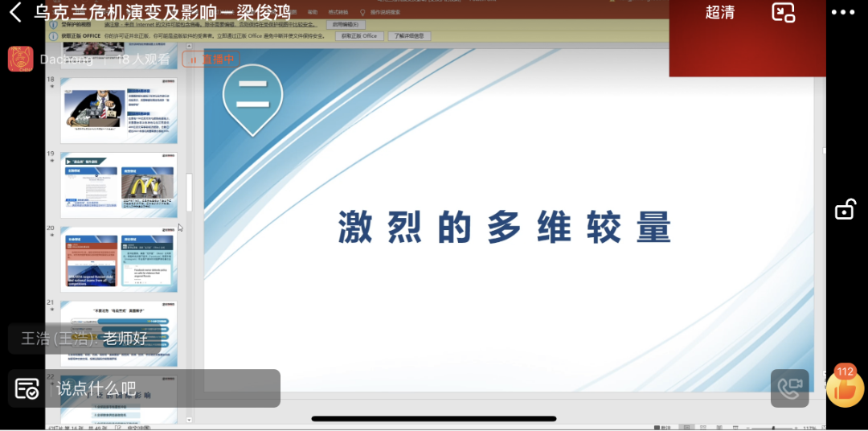Click the slide panel scroll-down arrow
The height and width of the screenshot is (431, 868).
pyautogui.click(x=189, y=421)
